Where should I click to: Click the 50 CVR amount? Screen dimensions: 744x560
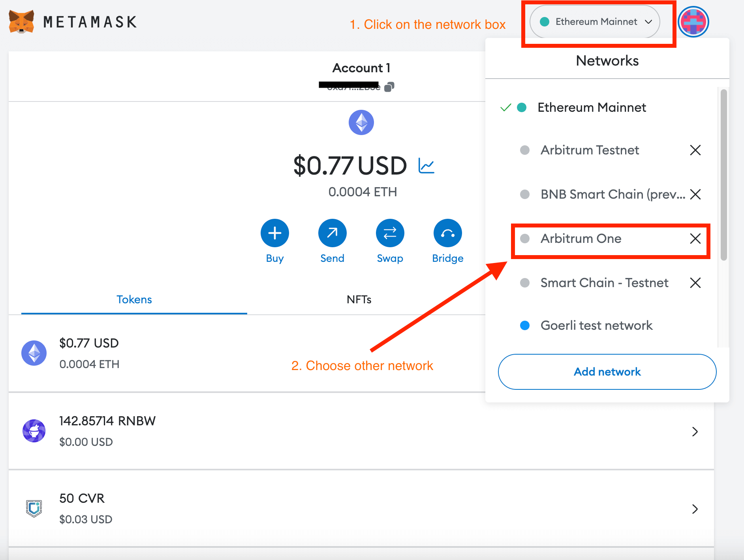82,498
